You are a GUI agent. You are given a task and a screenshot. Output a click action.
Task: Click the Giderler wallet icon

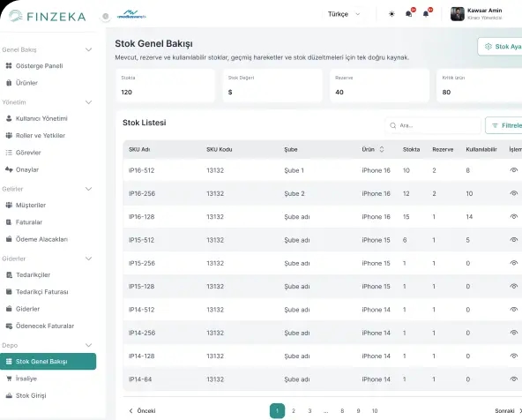point(9,309)
